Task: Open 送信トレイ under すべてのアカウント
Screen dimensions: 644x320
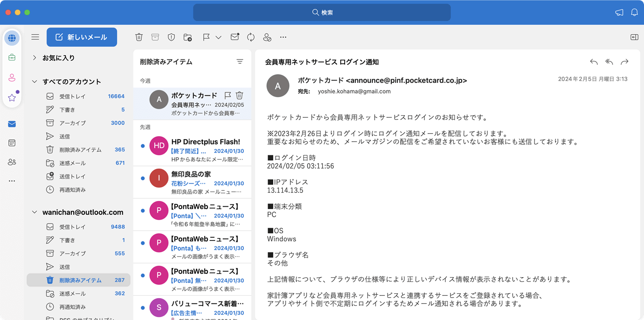Action: coord(79,176)
